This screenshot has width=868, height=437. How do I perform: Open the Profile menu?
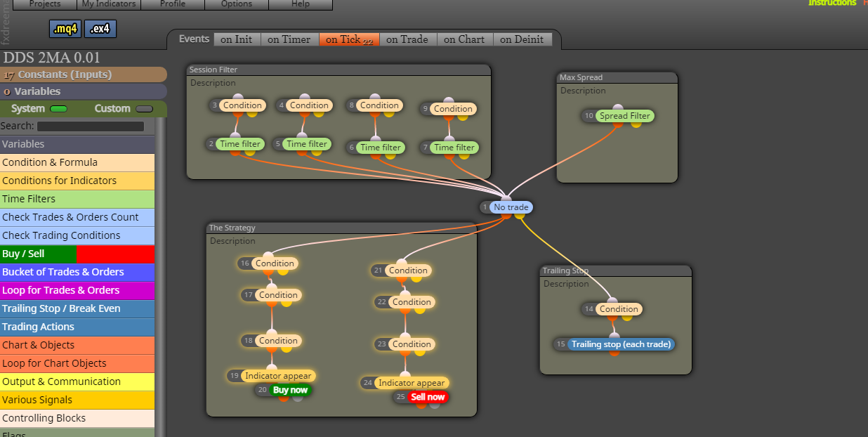pyautogui.click(x=173, y=4)
